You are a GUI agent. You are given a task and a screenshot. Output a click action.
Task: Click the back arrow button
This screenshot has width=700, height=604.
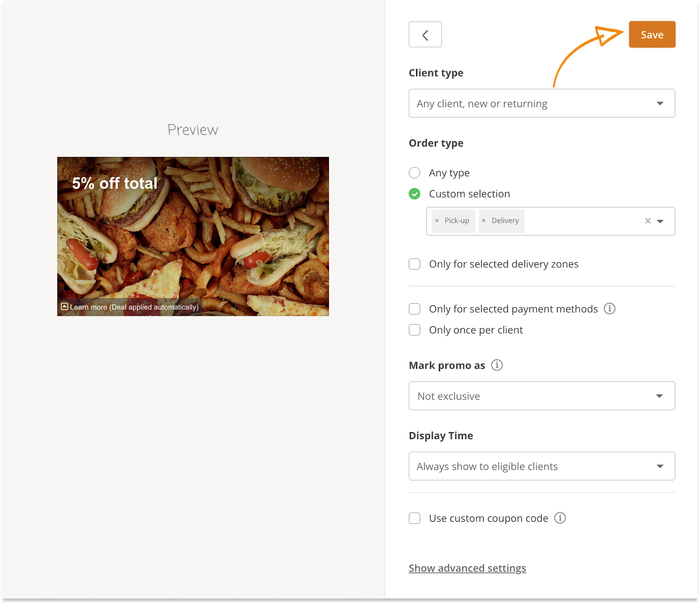[425, 35]
